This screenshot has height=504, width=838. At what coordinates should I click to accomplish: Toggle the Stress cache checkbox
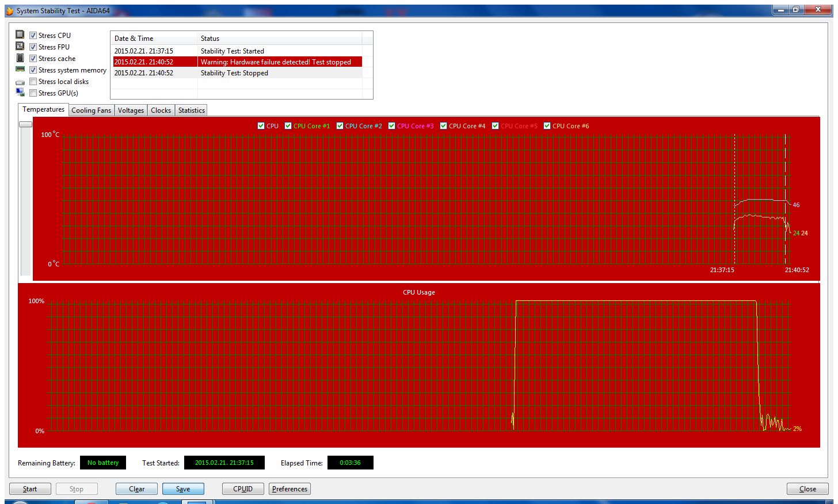(x=33, y=59)
